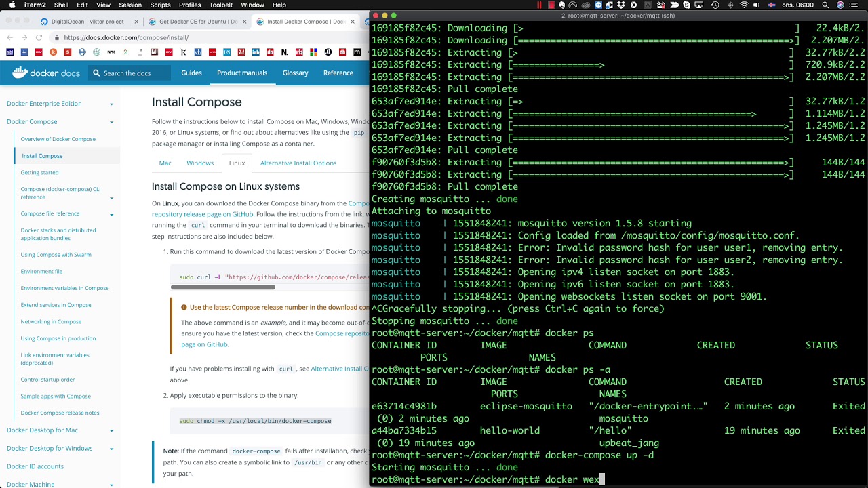Open the NRK bookmark icon
Viewport: 868px width, 488px height.
click(111, 52)
